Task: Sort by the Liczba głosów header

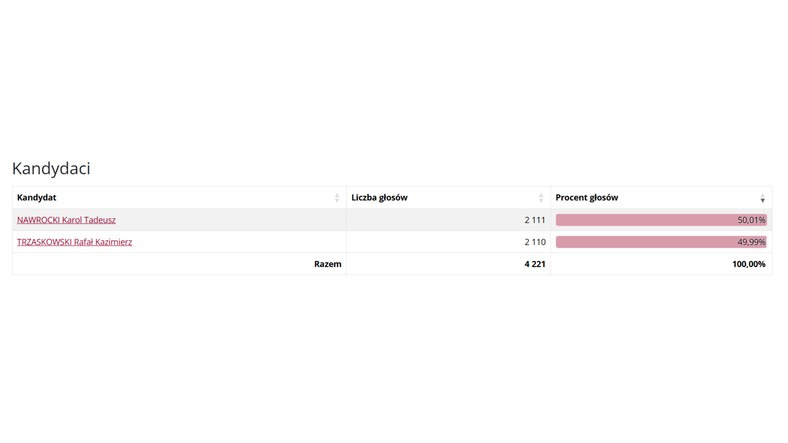Action: pos(379,197)
